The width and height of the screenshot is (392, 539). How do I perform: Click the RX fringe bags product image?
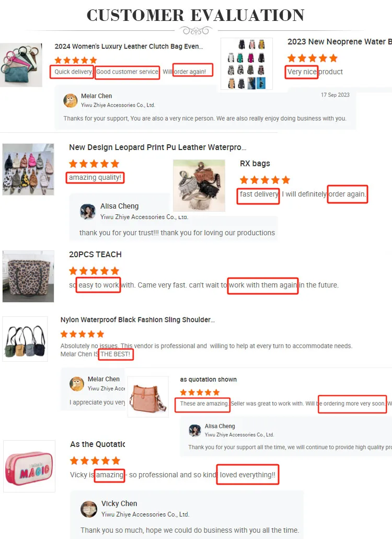tap(199, 186)
